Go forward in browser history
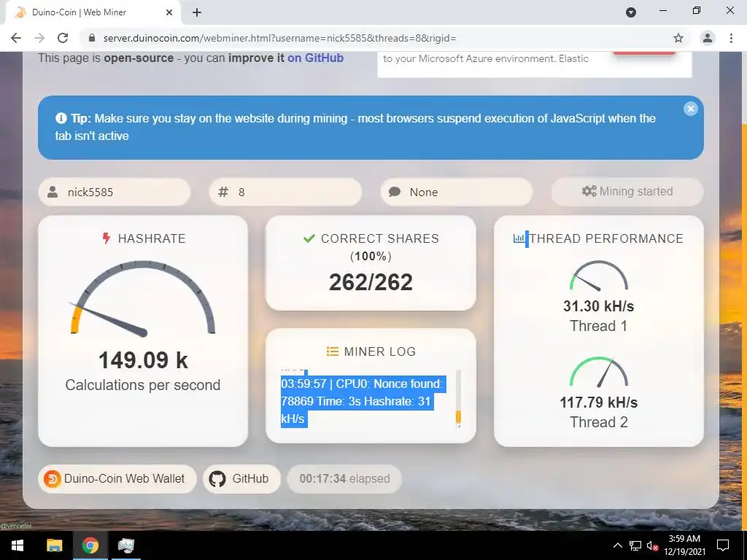 (39, 38)
